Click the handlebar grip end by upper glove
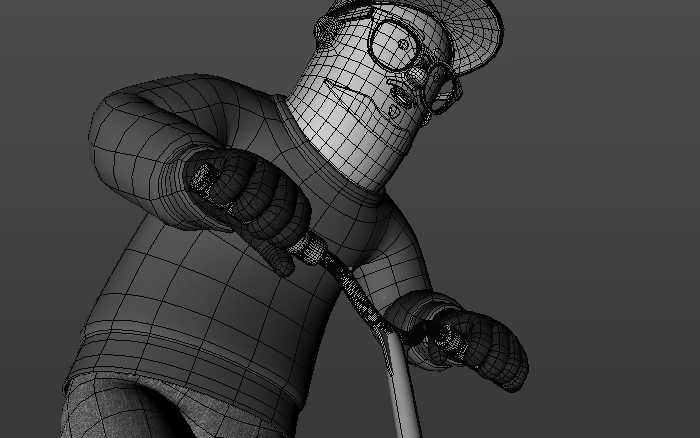Viewport: 700px width, 438px height. pos(205,180)
